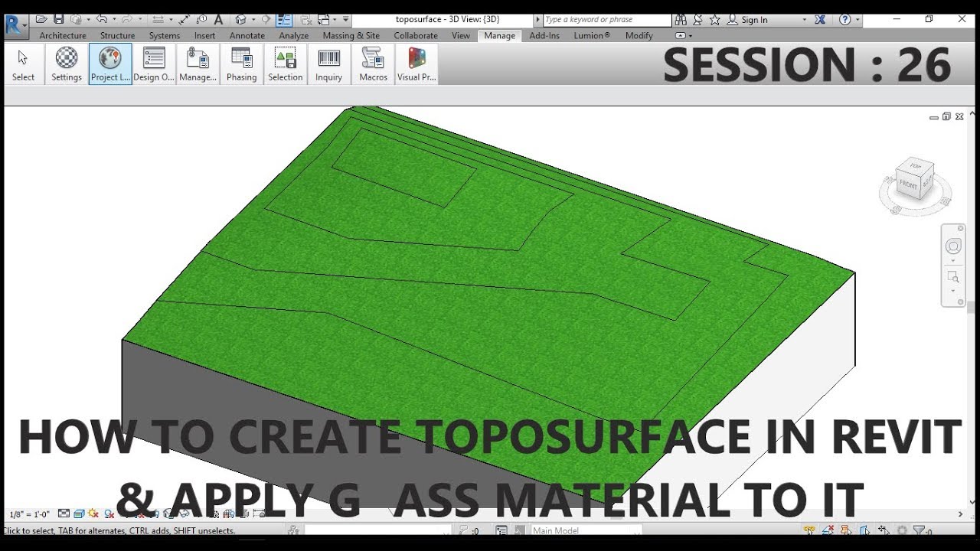Screen dimensions: 980x551
Task: Redo the last undone action
Action: click(x=126, y=19)
